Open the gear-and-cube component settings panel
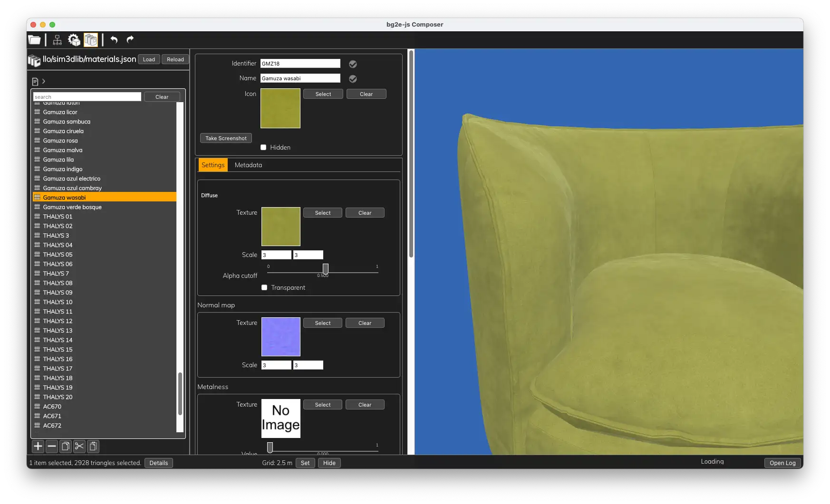The image size is (830, 504). (x=74, y=40)
